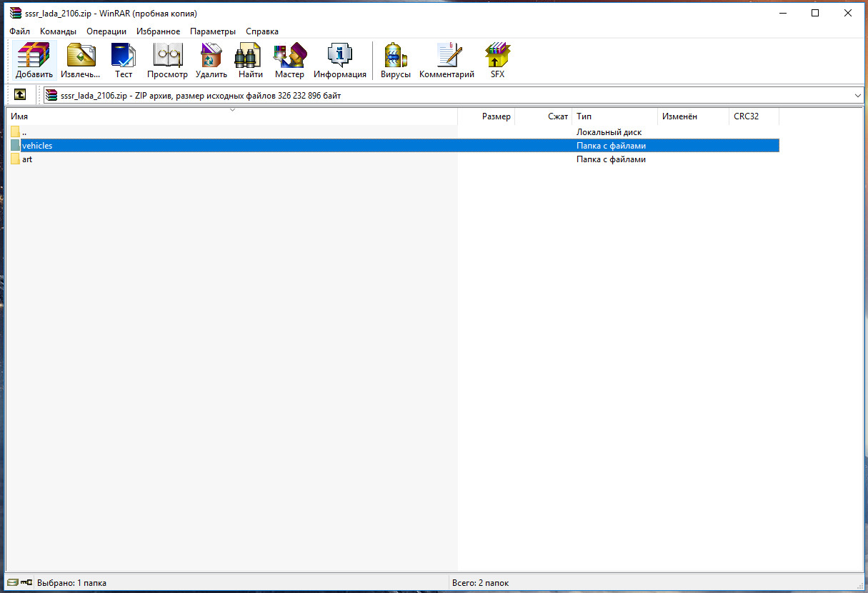Launch the Мастер wizard
Image resolution: width=868 pixels, height=593 pixels.
(289, 61)
